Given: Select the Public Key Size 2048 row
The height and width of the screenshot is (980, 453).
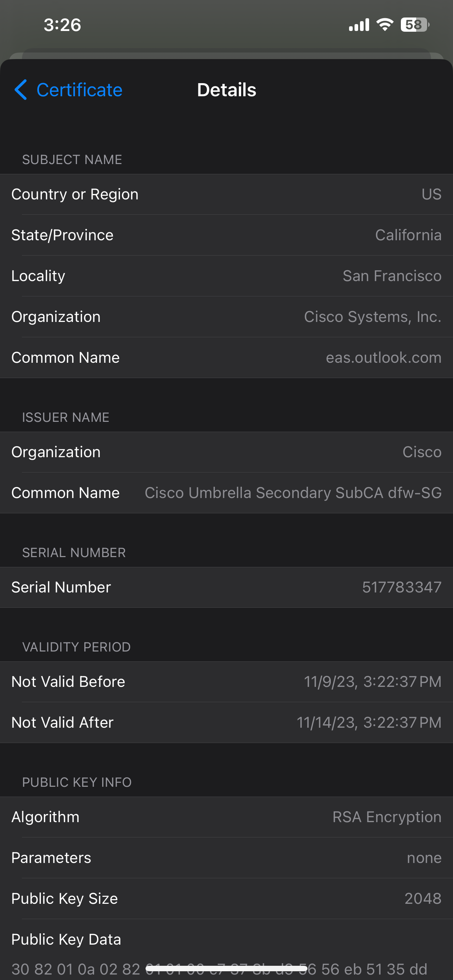Looking at the screenshot, I should coord(226,898).
